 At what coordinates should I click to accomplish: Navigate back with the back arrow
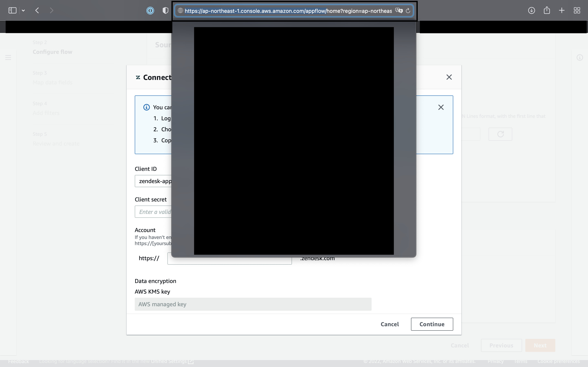click(37, 10)
